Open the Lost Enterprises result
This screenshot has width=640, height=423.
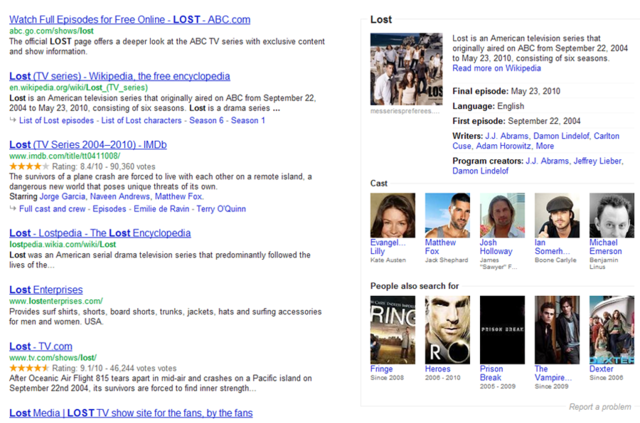coord(46,290)
